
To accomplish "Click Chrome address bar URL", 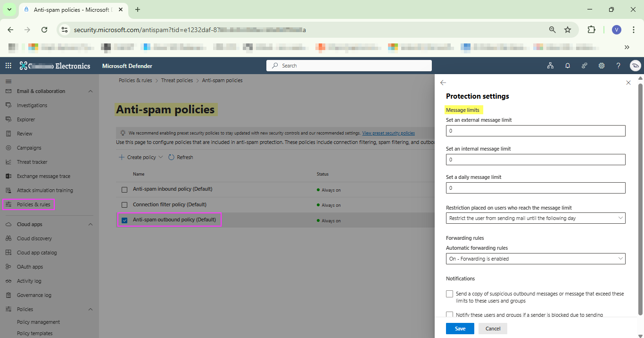I will (x=190, y=30).
